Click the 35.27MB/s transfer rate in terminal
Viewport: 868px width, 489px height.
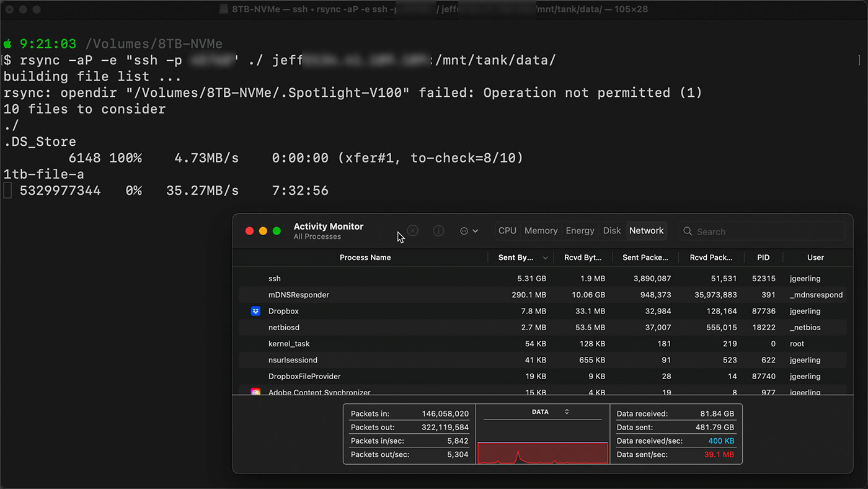click(x=202, y=191)
